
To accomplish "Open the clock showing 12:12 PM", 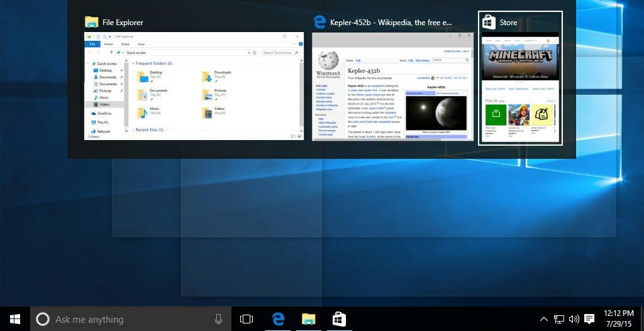I will pos(619,318).
